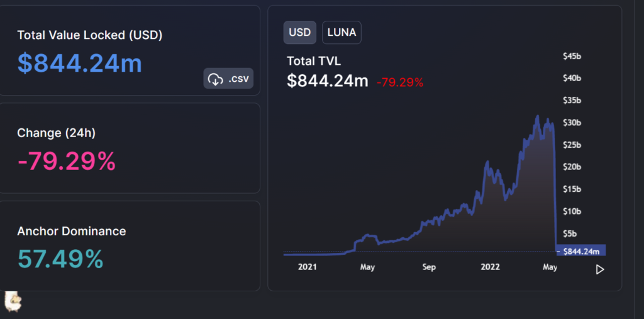Click the red -79.29% beside Total TVL
This screenshot has height=319, width=644.
(399, 82)
